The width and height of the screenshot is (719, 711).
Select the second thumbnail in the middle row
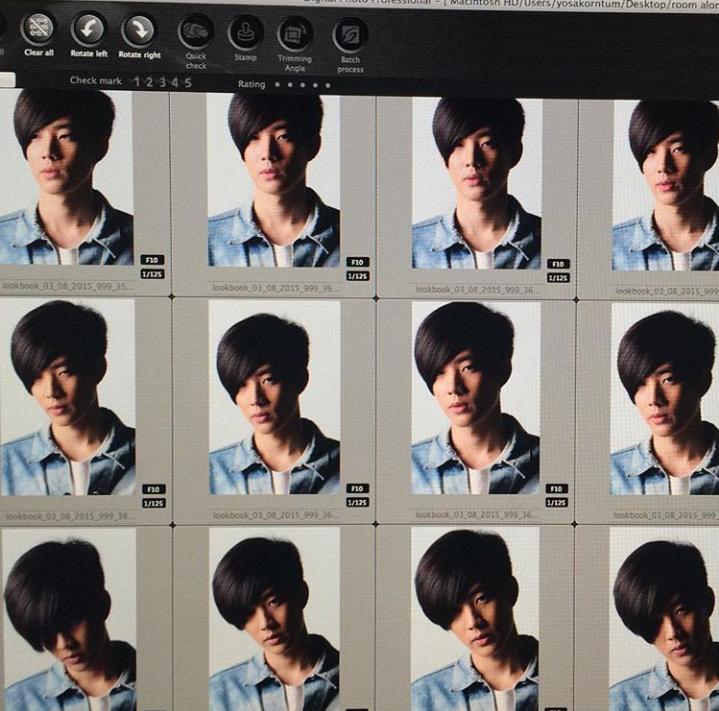coord(275,398)
